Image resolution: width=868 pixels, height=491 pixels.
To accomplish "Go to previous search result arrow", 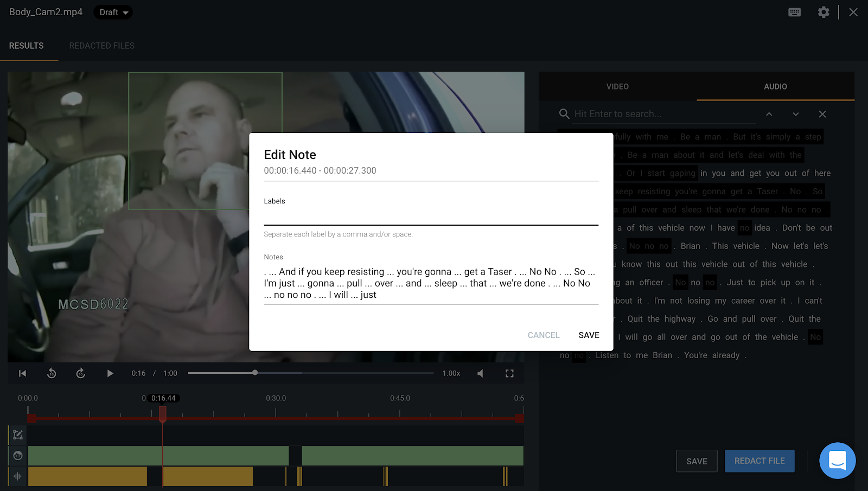I will 769,114.
